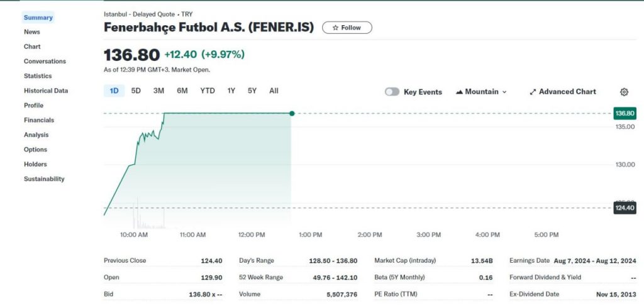The width and height of the screenshot is (644, 308).
Task: Select the 3M time range
Action: (x=158, y=91)
